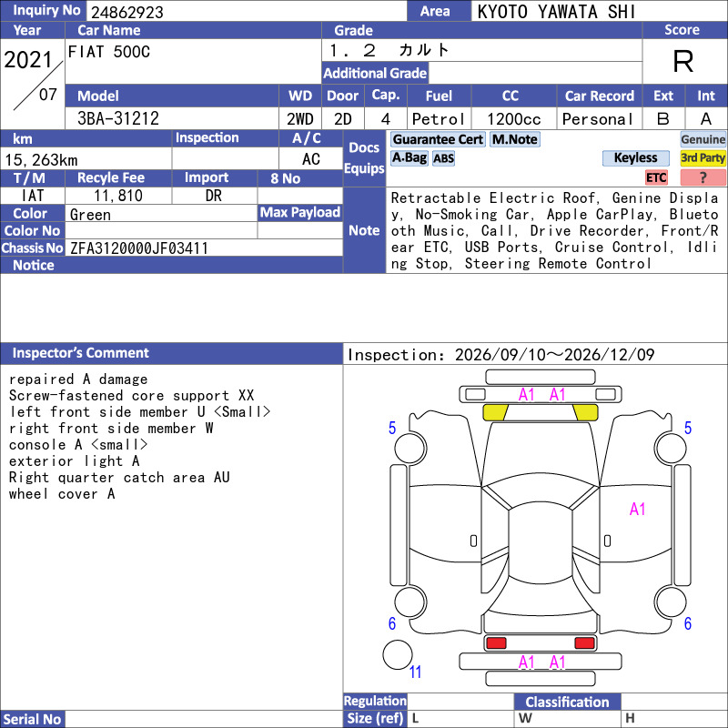Select the Genuine badge
Viewport: 728px width, 728px height.
(703, 139)
